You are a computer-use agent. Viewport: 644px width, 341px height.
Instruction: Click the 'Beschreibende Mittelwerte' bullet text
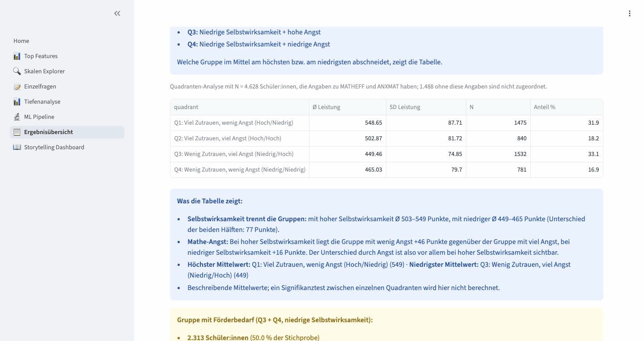pyautogui.click(x=343, y=288)
